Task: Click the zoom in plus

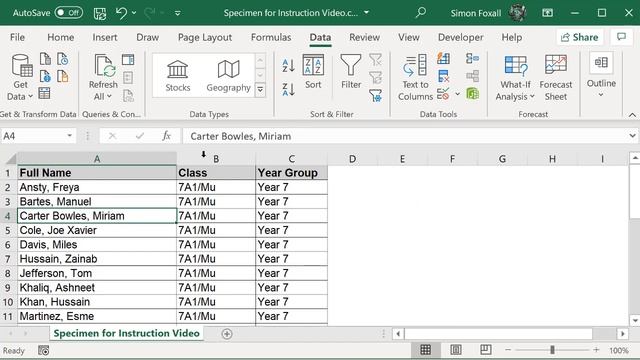Action: [596, 350]
